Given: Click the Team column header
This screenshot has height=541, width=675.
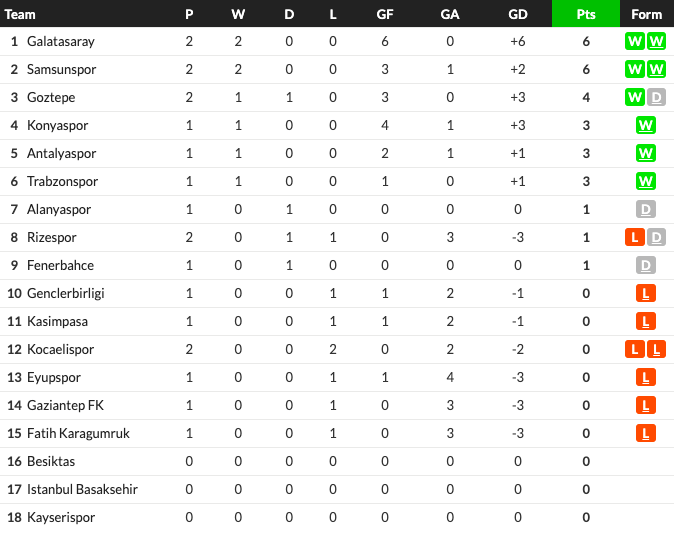Looking at the screenshot, I should point(20,14).
